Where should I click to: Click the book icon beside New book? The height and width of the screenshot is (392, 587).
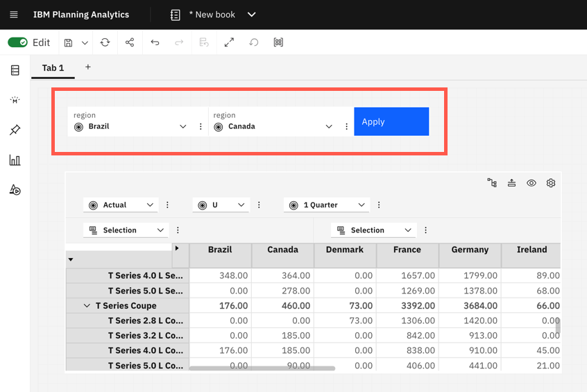(x=176, y=15)
